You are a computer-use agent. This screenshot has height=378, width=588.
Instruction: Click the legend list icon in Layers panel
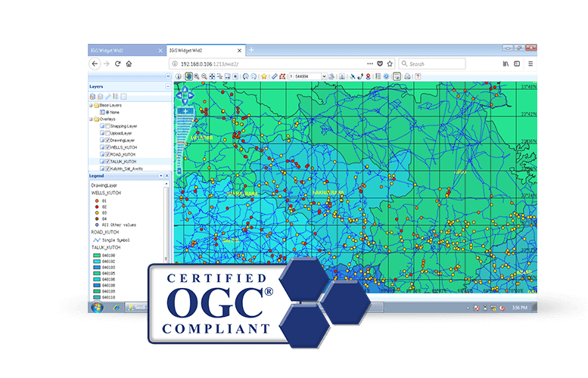pyautogui.click(x=116, y=97)
